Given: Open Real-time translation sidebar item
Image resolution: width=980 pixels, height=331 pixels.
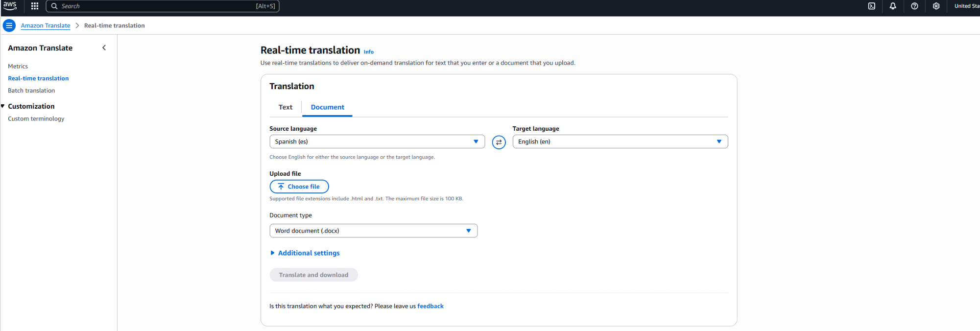Looking at the screenshot, I should (x=38, y=78).
